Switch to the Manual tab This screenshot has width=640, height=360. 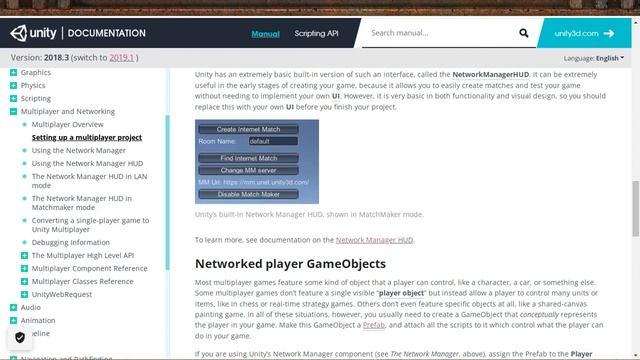(x=265, y=33)
